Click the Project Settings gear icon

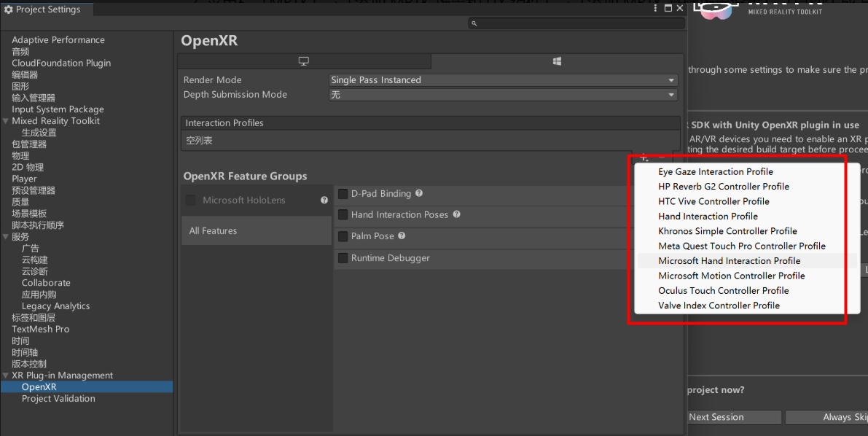[x=8, y=9]
